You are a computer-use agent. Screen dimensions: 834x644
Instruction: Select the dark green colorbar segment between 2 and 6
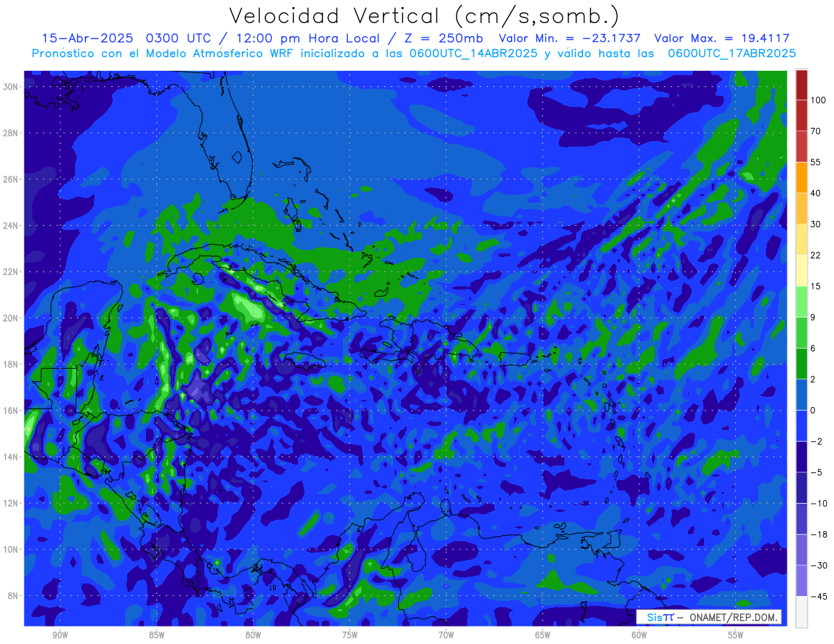801,363
